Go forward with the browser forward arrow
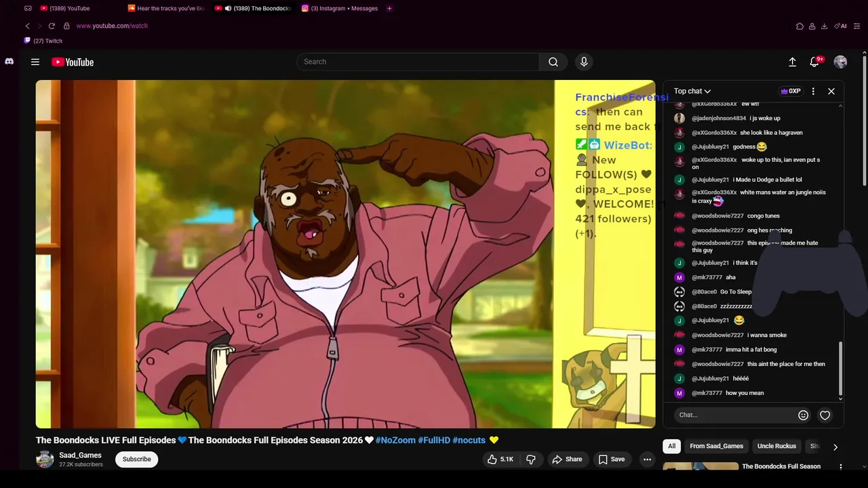This screenshot has width=868, height=488. point(39,26)
